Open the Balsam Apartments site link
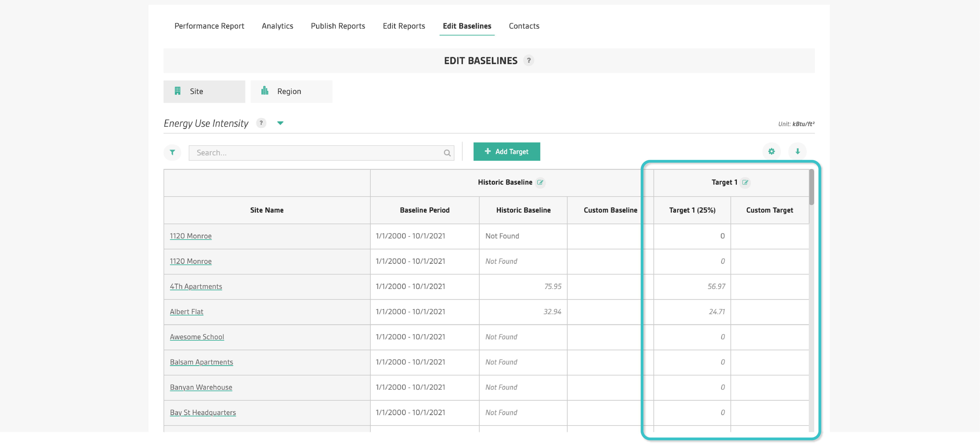Viewport: 980px width, 444px height. (x=201, y=362)
